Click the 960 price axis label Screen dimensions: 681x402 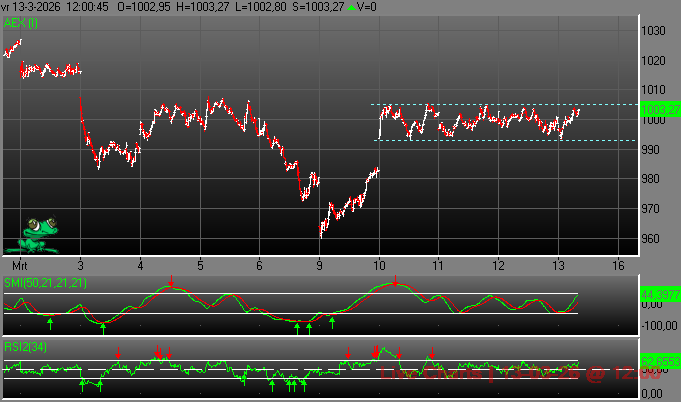click(650, 239)
